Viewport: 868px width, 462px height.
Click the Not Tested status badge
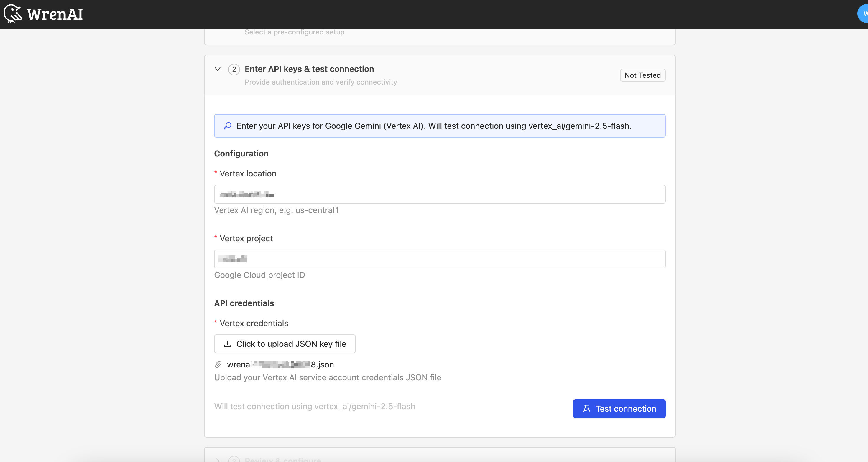(x=642, y=75)
